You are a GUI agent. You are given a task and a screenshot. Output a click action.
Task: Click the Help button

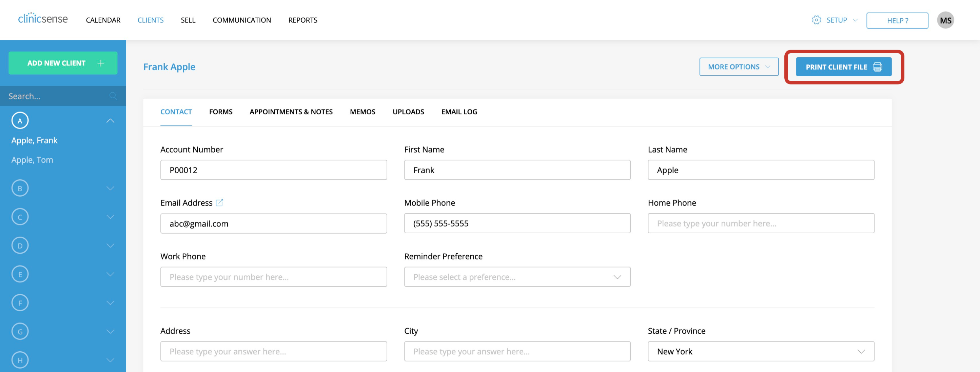click(x=897, y=21)
